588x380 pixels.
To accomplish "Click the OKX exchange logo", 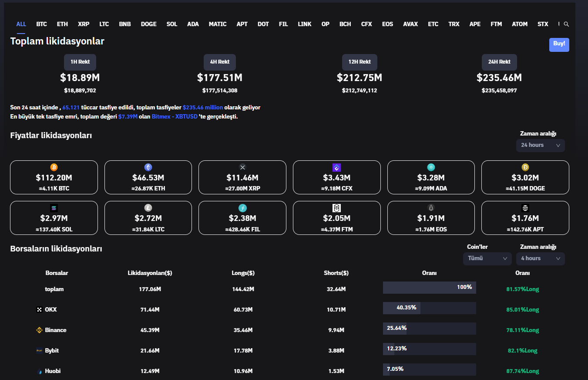I will pos(39,310).
